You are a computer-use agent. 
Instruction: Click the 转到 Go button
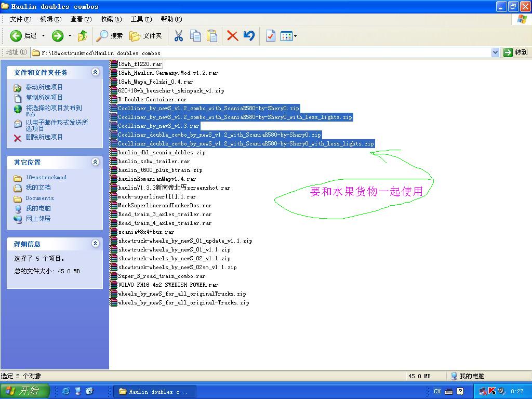[515, 52]
